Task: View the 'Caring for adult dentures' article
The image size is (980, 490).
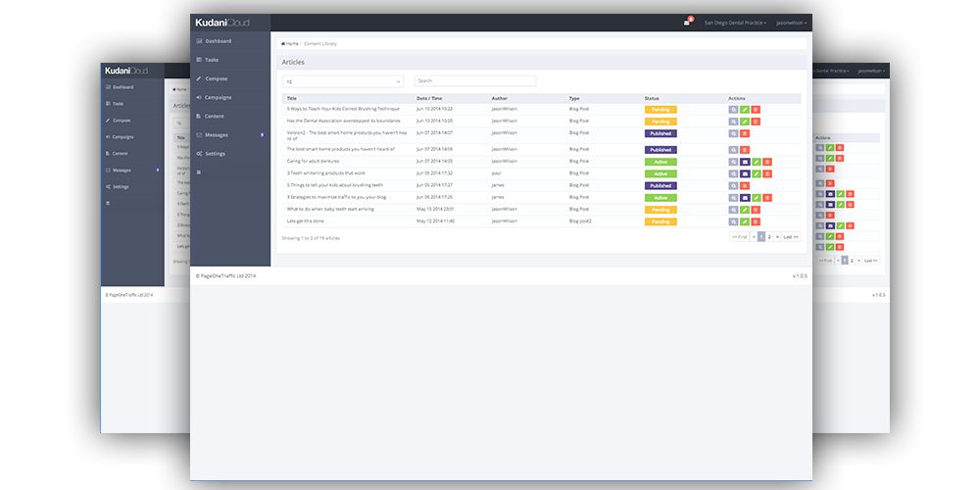Action: tap(733, 162)
